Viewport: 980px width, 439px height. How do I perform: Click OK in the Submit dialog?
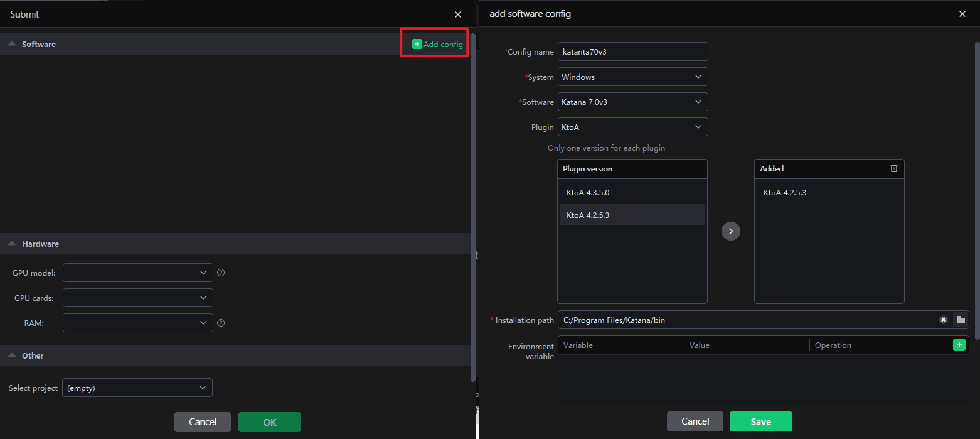(269, 422)
